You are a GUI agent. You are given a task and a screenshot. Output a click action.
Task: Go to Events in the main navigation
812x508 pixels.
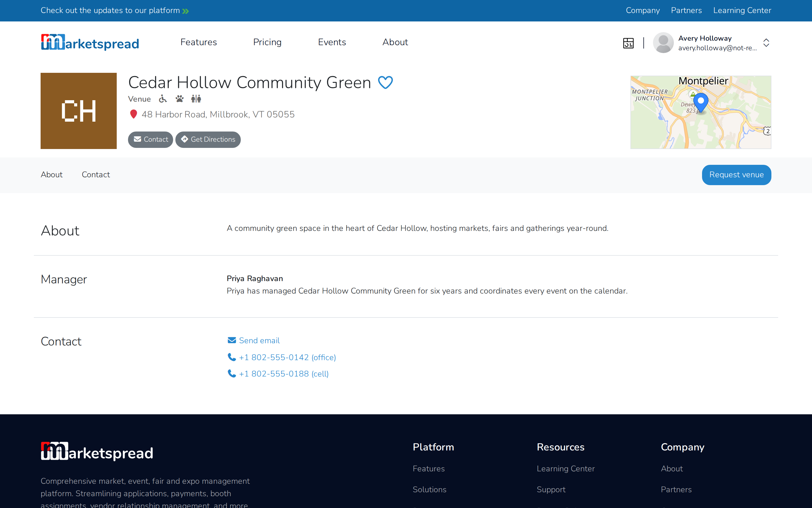click(332, 42)
